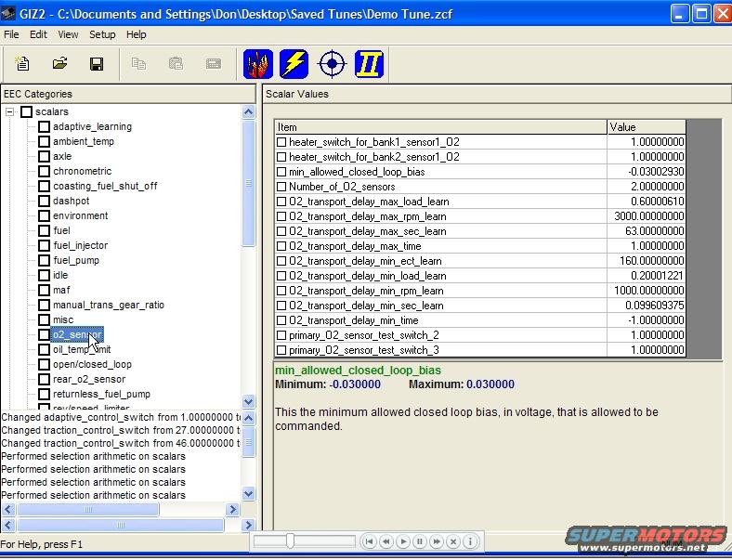Click the lightning bolt toolbar icon
The width and height of the screenshot is (732, 560).
(x=294, y=64)
